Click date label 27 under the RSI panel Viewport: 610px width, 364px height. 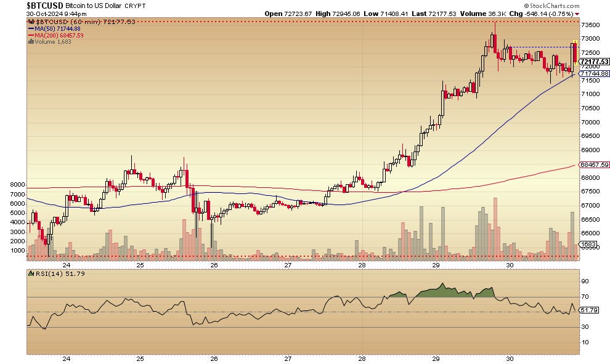(x=288, y=358)
